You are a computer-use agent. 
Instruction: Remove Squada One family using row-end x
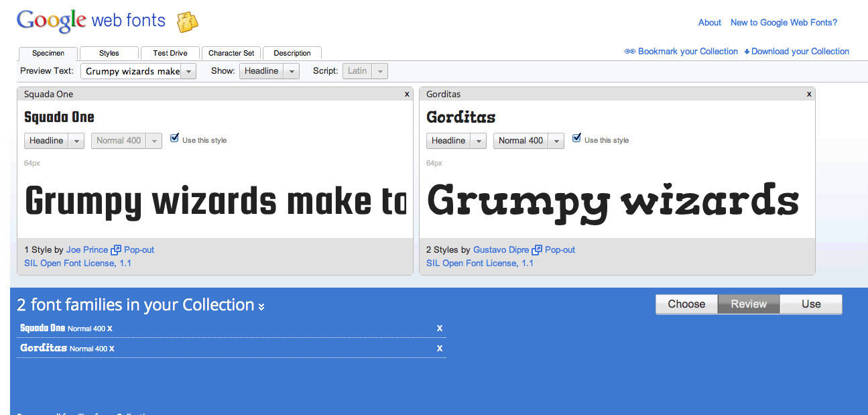440,328
